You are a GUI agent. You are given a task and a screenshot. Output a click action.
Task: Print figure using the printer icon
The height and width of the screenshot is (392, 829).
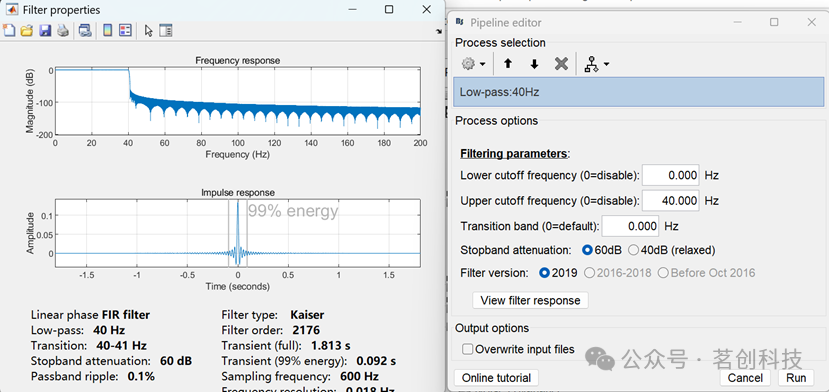point(63,31)
